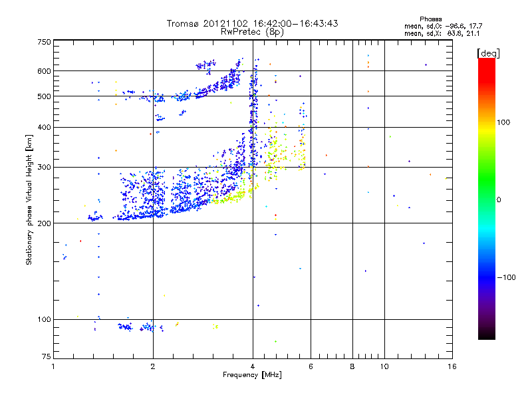Click the x-axis tick label '1'
The width and height of the screenshot is (532, 399).
click(53, 366)
